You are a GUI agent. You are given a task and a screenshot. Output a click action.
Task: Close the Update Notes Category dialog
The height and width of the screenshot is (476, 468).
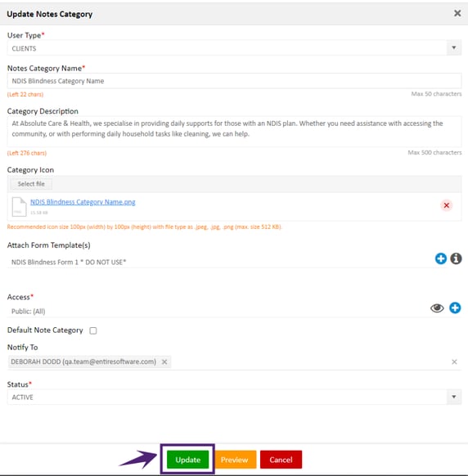[457, 13]
